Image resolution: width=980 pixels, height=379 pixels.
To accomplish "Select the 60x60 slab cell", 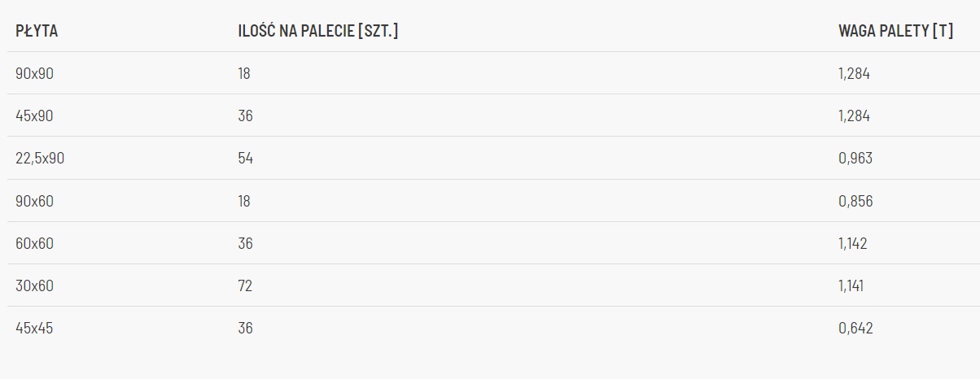I will pyautogui.click(x=34, y=243).
